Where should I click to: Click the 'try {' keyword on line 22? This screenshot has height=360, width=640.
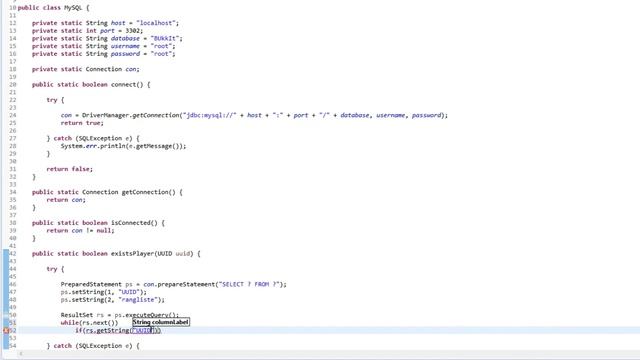point(55,100)
